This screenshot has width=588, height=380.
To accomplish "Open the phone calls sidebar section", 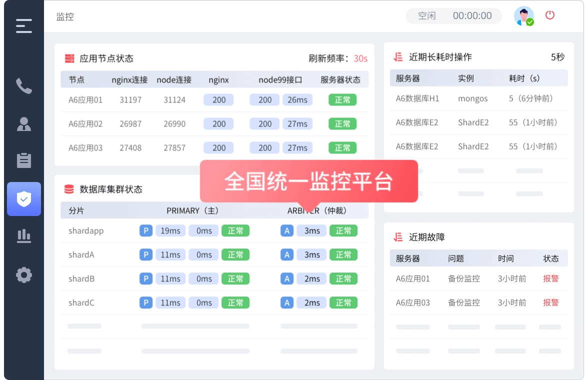I will 23,86.
